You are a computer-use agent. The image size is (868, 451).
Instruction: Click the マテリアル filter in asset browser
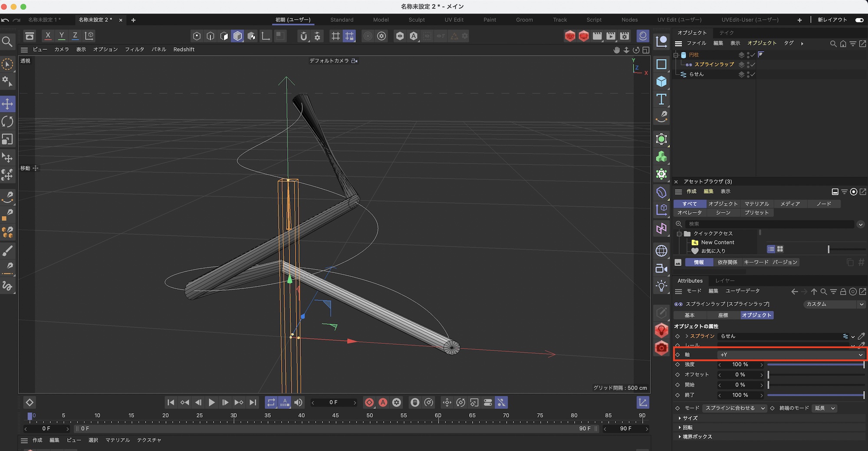pyautogui.click(x=756, y=204)
